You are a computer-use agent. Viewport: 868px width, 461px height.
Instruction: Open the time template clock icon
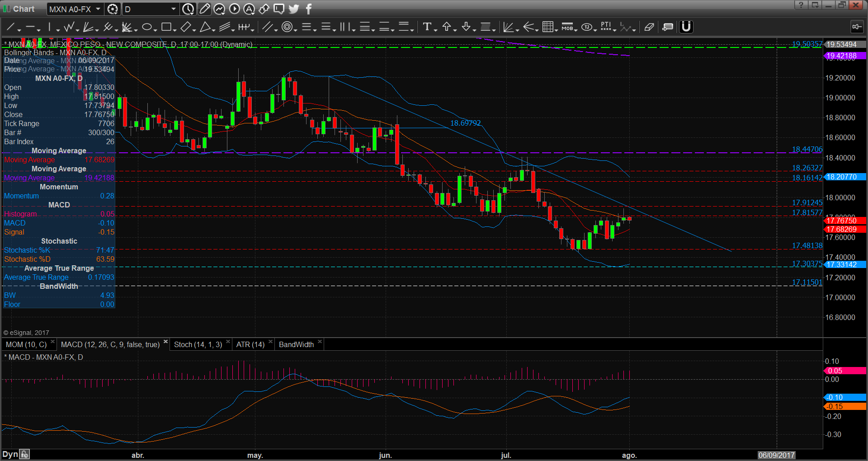[x=189, y=9]
